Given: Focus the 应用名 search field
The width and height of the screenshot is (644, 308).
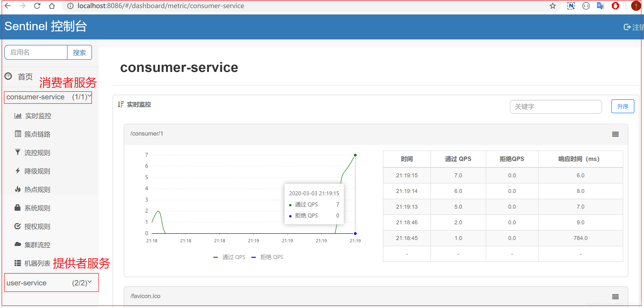Looking at the screenshot, I should [x=36, y=52].
